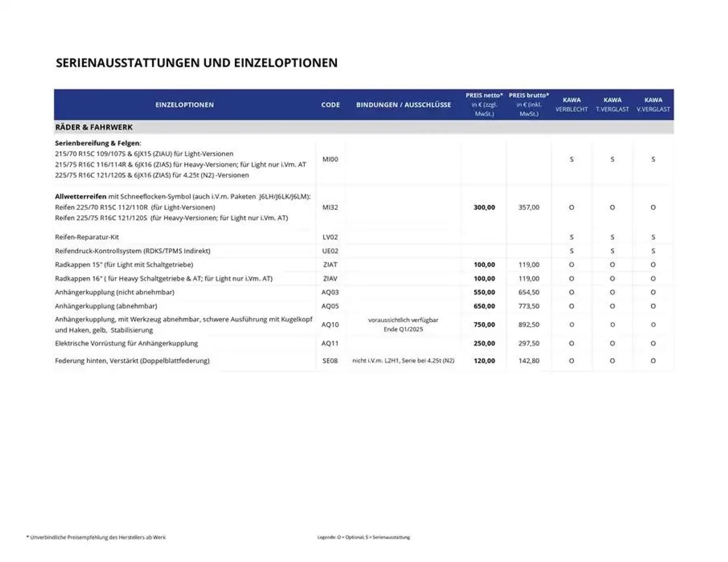
Task: Select 'Anhängerkupplung (nicht abnehmbar)' label
Action: pyautogui.click(x=115, y=292)
